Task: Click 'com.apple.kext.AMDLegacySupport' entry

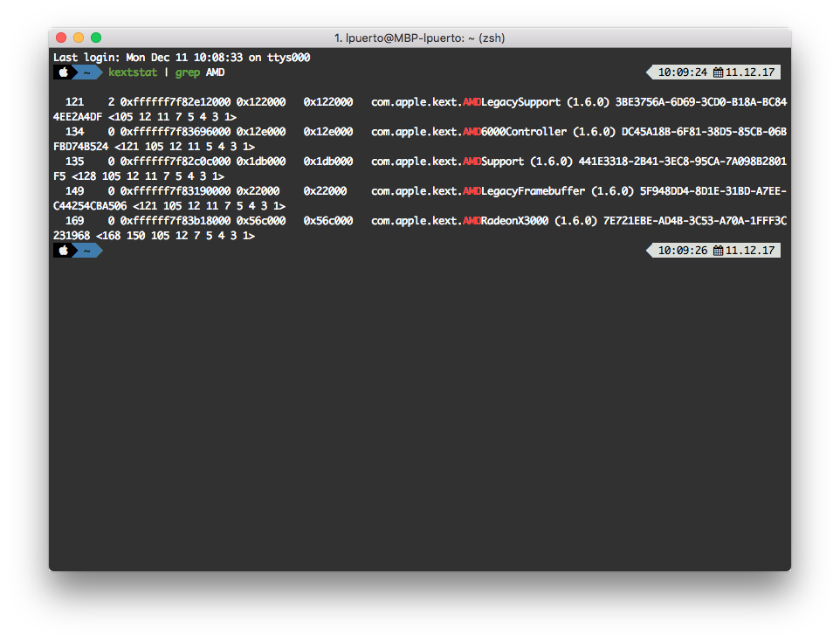Action: 466,102
